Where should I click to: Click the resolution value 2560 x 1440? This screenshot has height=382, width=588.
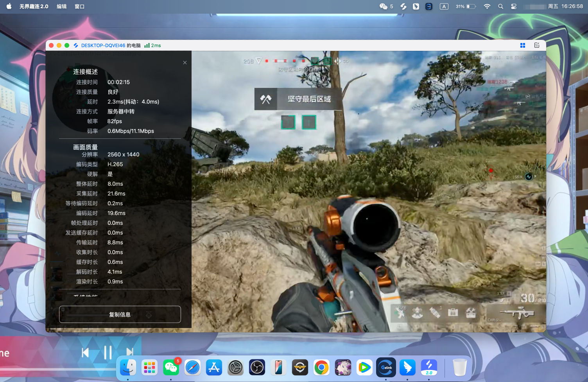tap(124, 154)
